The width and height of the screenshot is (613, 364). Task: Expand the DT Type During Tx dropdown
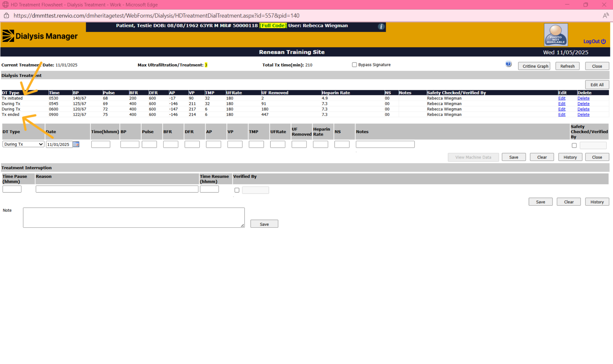(23, 144)
